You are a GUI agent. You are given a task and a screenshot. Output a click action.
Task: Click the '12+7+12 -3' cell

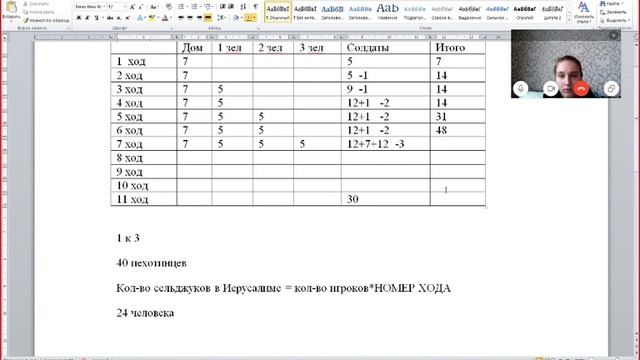tap(386, 144)
